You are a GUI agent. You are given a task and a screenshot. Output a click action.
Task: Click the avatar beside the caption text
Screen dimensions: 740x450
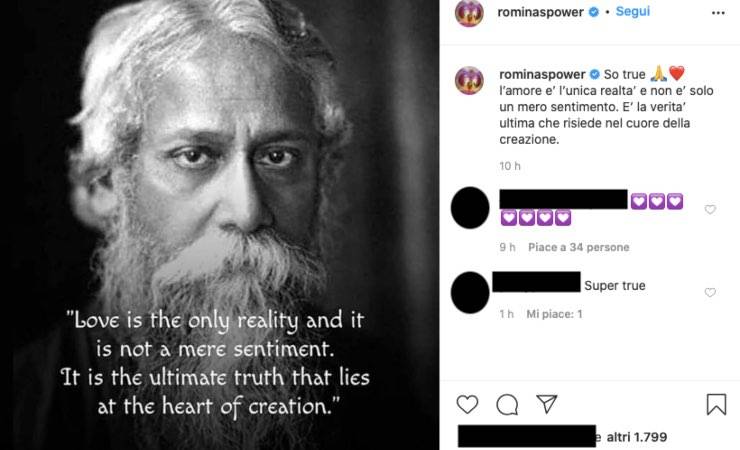coord(469,80)
